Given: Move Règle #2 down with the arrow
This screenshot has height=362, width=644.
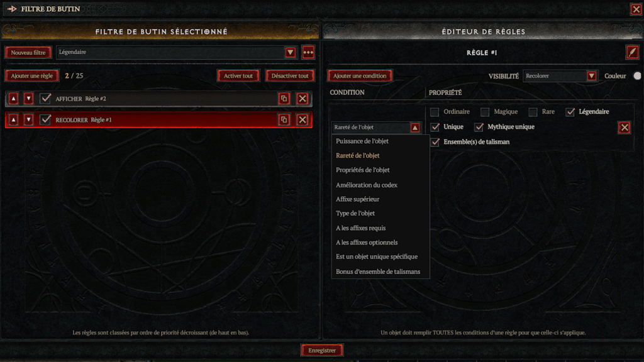Looking at the screenshot, I should point(28,99).
